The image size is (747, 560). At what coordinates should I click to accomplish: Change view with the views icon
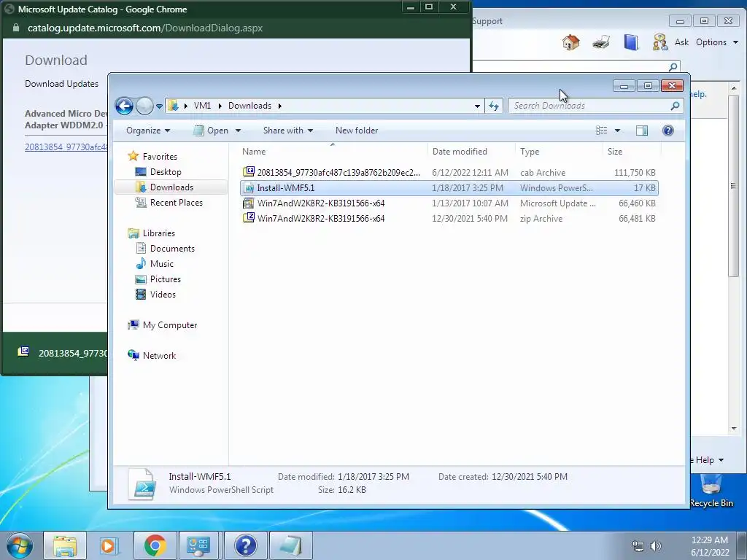click(x=602, y=131)
